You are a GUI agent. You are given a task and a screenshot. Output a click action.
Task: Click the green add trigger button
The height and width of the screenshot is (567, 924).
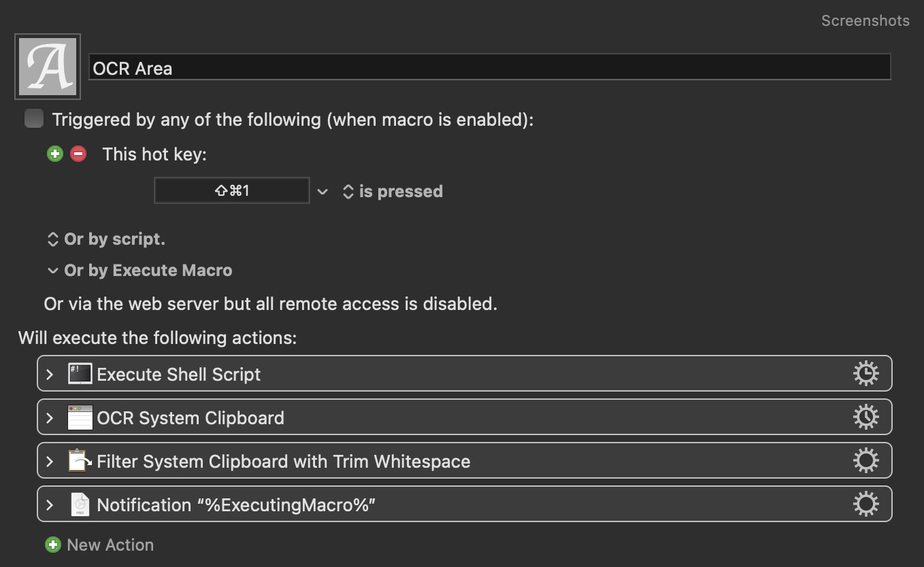[x=55, y=154]
